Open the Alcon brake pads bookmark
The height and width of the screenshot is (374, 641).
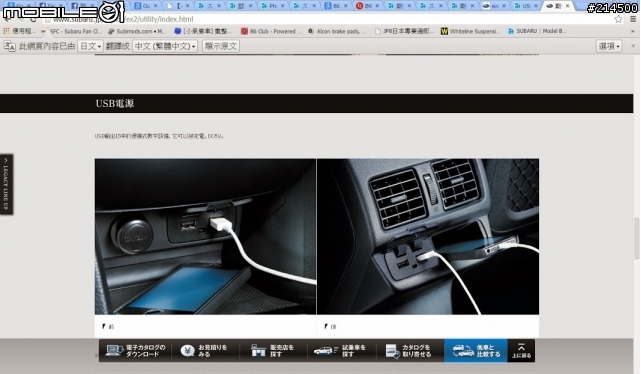tap(337, 31)
